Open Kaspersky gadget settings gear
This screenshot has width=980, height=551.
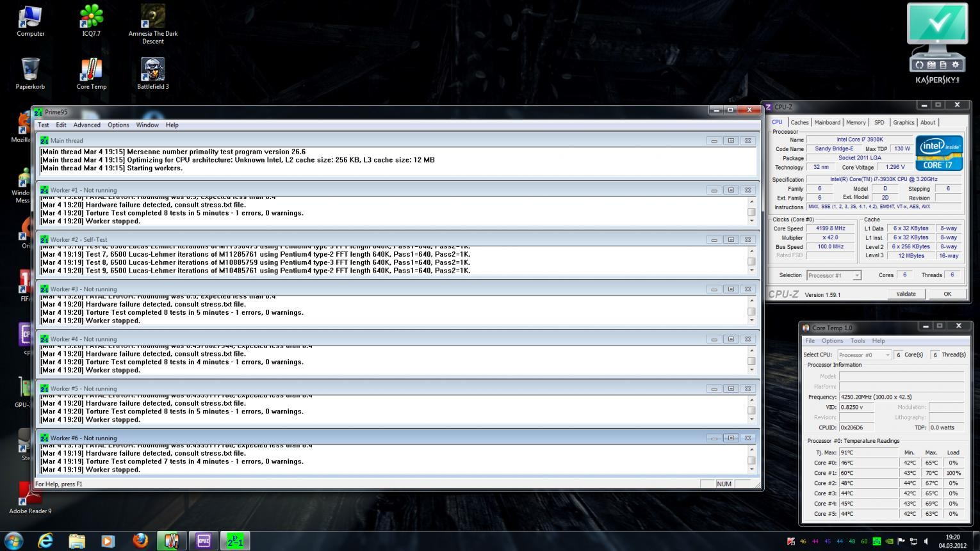click(x=955, y=65)
